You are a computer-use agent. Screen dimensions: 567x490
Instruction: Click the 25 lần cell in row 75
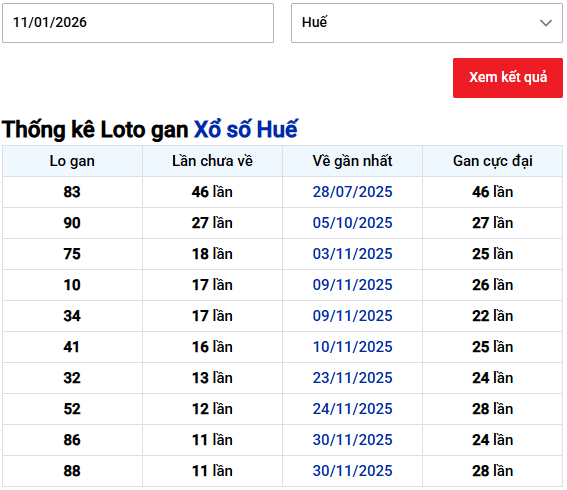tap(493, 254)
